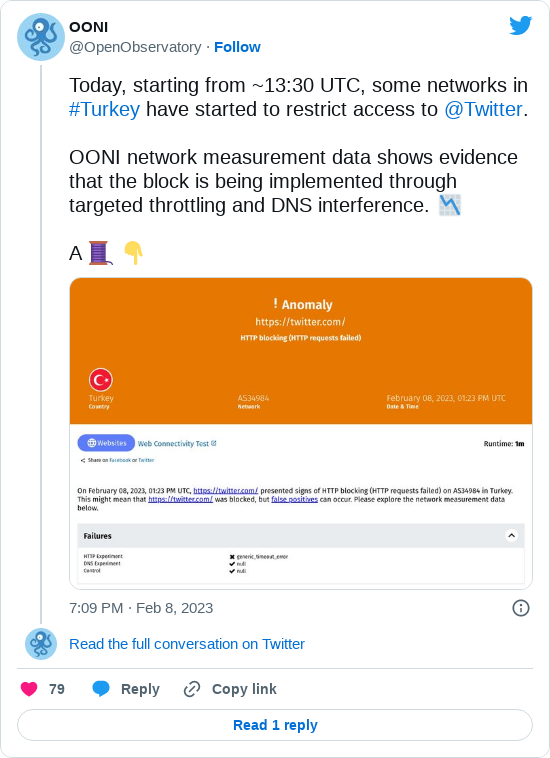
Task: Click the Read 1 reply button
Action: coord(275,725)
